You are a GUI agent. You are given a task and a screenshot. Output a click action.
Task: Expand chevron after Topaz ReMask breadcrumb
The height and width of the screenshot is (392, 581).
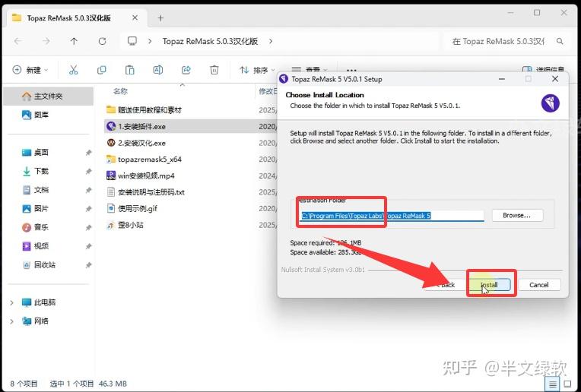(x=271, y=41)
